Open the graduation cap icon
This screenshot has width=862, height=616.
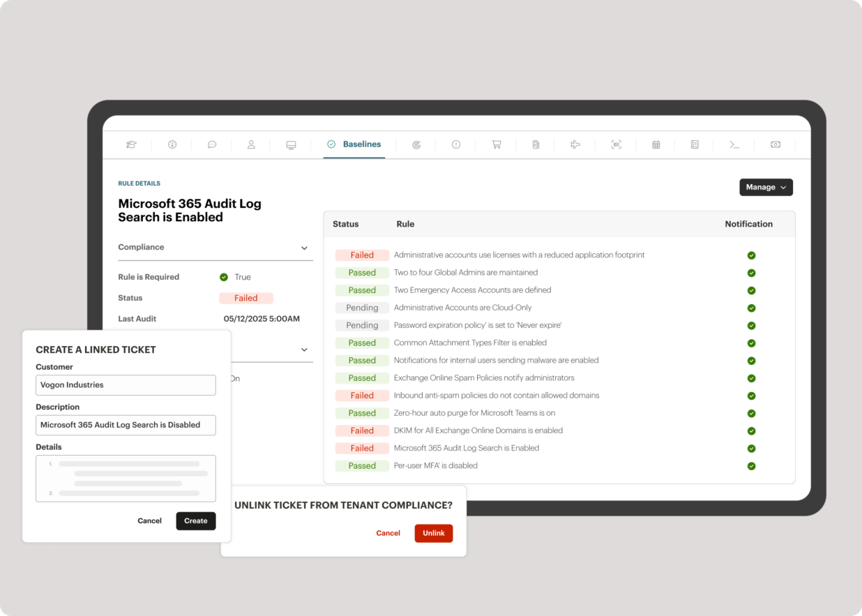point(131,144)
